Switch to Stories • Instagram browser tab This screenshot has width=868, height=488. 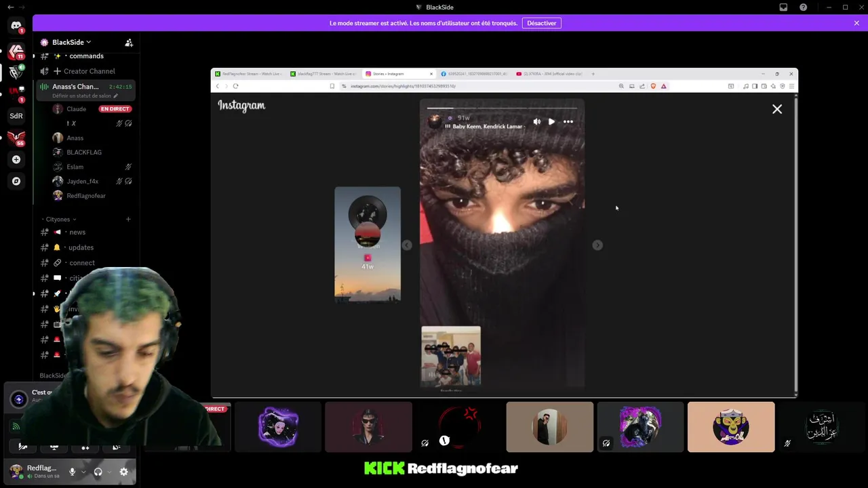tap(398, 73)
